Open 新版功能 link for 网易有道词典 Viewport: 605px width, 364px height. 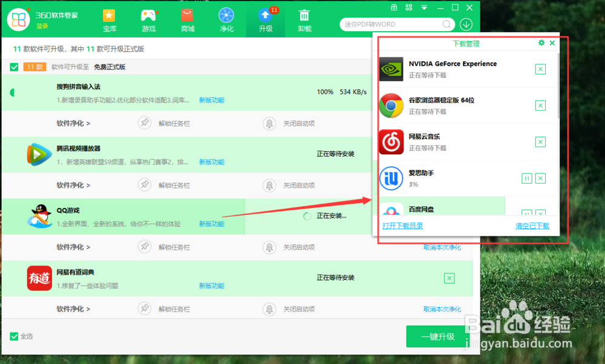point(211,286)
